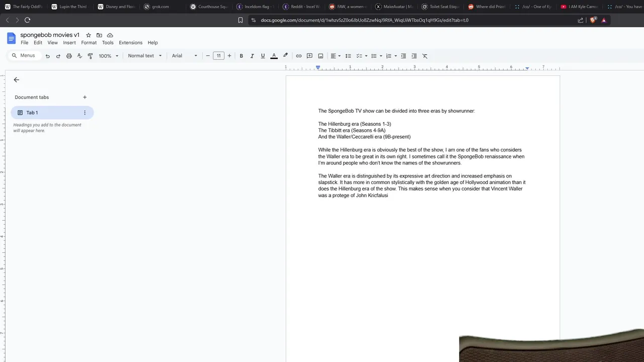
Task: Toggle the numbered list
Action: 388,56
